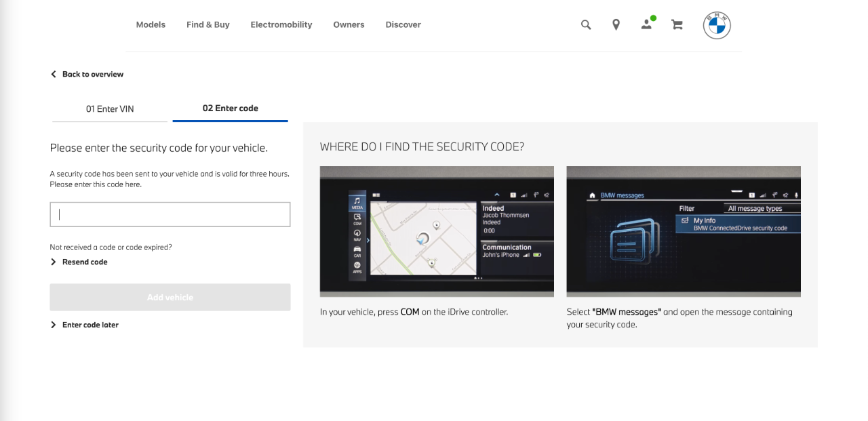Click the chevron next to Resend code

click(54, 262)
